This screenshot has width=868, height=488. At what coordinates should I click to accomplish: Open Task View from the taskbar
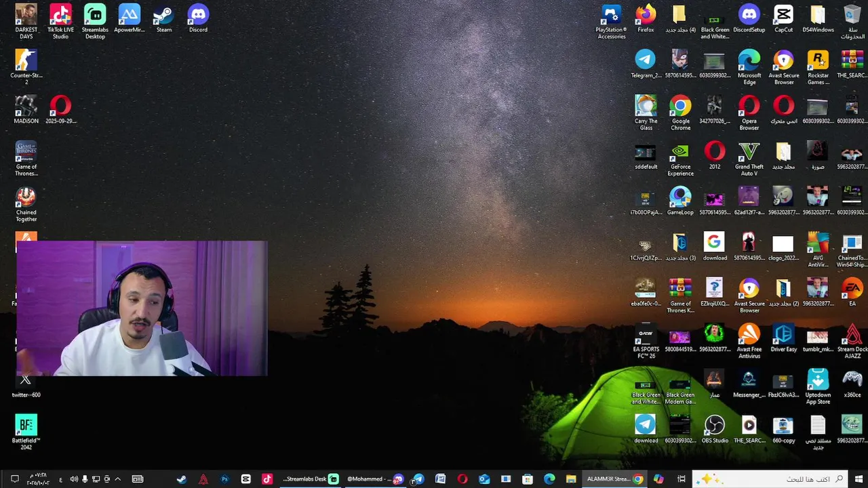pyautogui.click(x=681, y=479)
